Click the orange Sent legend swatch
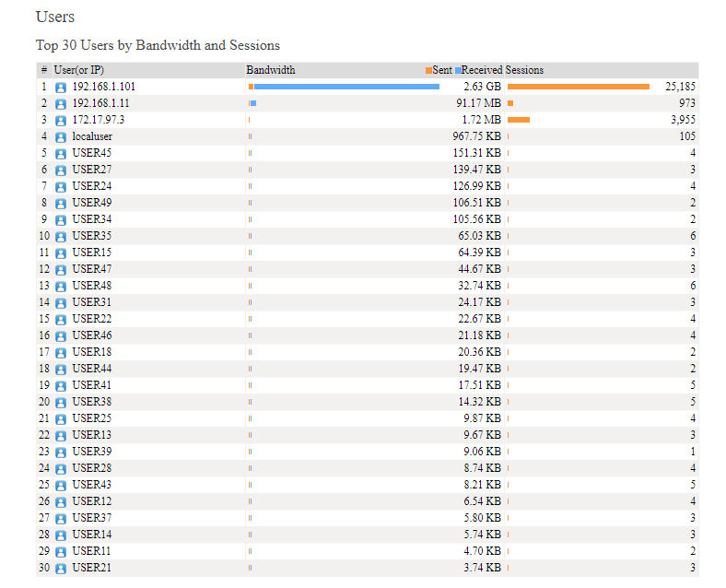The height and width of the screenshot is (588, 726). coord(428,70)
